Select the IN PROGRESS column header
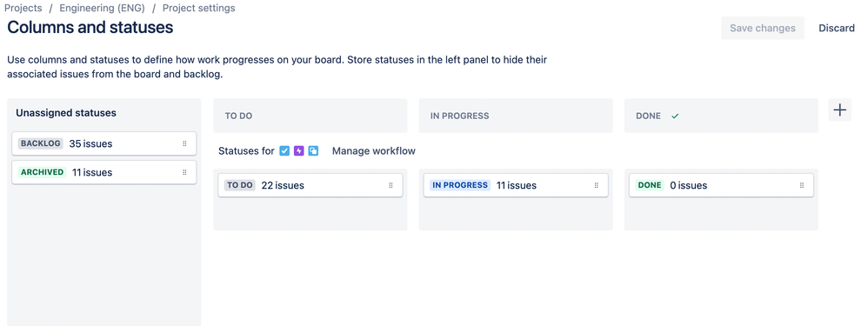 tap(516, 116)
